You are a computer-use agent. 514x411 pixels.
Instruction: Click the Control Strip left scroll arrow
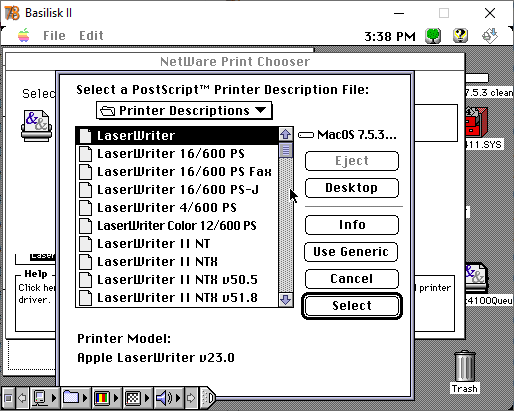point(22,398)
